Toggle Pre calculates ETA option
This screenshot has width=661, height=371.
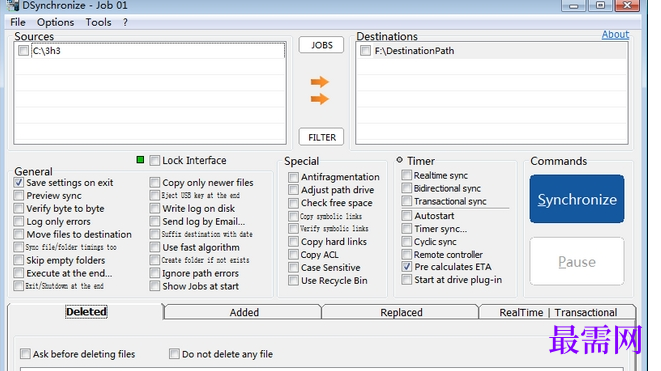pyautogui.click(x=406, y=266)
